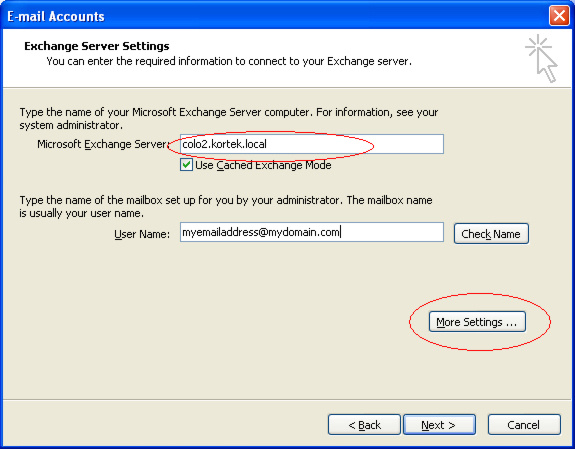Screen dimensions: 575x449
Task: Go to previous step with Back button
Action: [364, 425]
